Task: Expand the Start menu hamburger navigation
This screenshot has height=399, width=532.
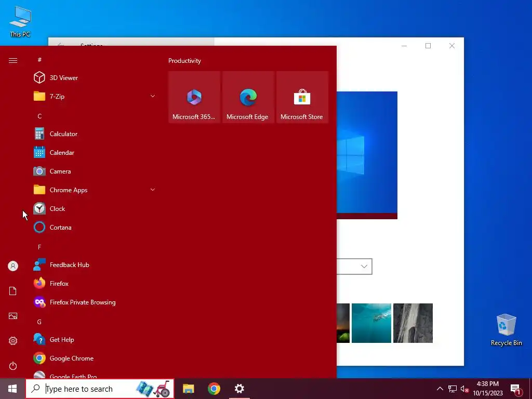Action: tap(13, 60)
